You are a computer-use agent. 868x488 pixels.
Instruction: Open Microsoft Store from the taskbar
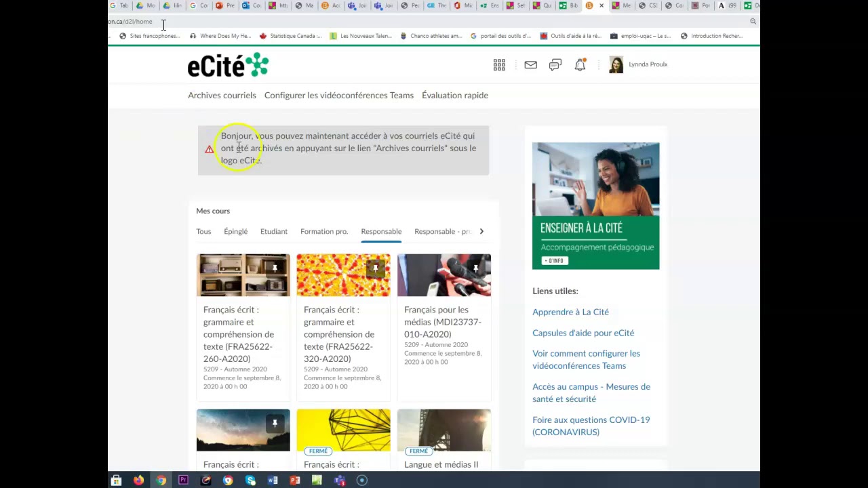point(116,481)
